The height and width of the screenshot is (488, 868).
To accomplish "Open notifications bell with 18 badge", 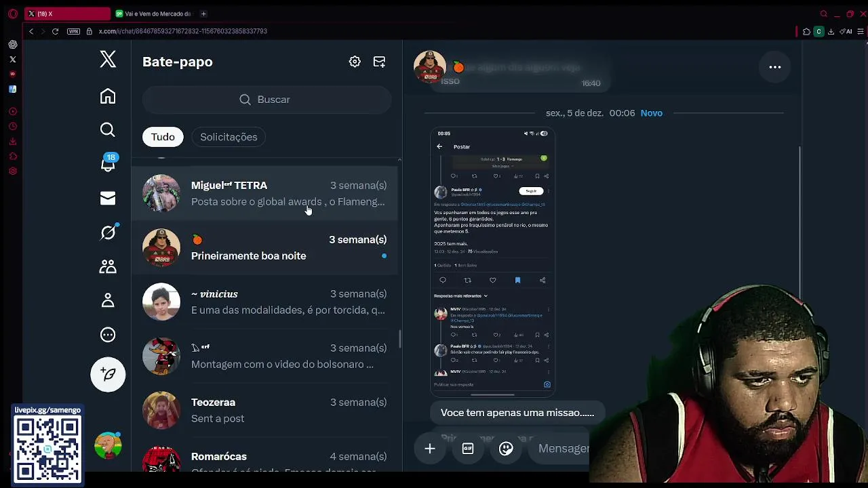I will [x=108, y=163].
